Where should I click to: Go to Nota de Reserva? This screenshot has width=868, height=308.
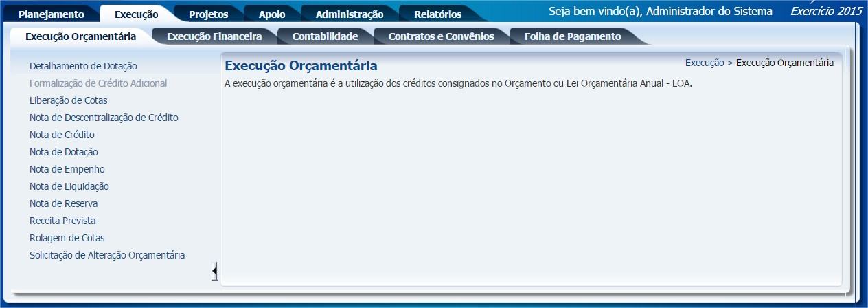pyautogui.click(x=63, y=203)
